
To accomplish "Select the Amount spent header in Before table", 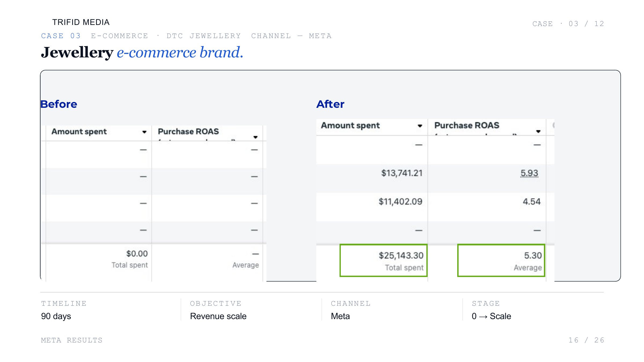I will 79,132.
